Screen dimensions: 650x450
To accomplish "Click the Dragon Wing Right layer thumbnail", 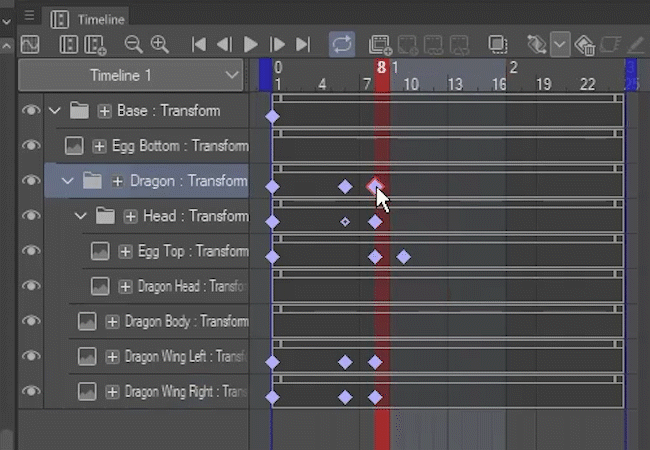I will click(87, 392).
